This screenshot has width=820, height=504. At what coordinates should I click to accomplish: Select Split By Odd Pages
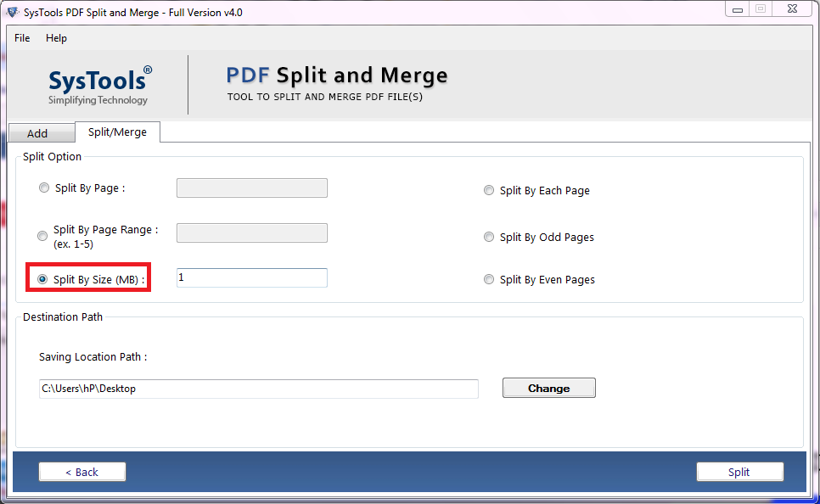pyautogui.click(x=489, y=238)
